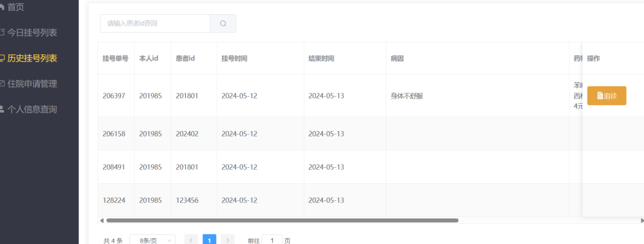This screenshot has width=644, height=244.
Task: Open 首页 in the sidebar
Action: pyautogui.click(x=15, y=7)
